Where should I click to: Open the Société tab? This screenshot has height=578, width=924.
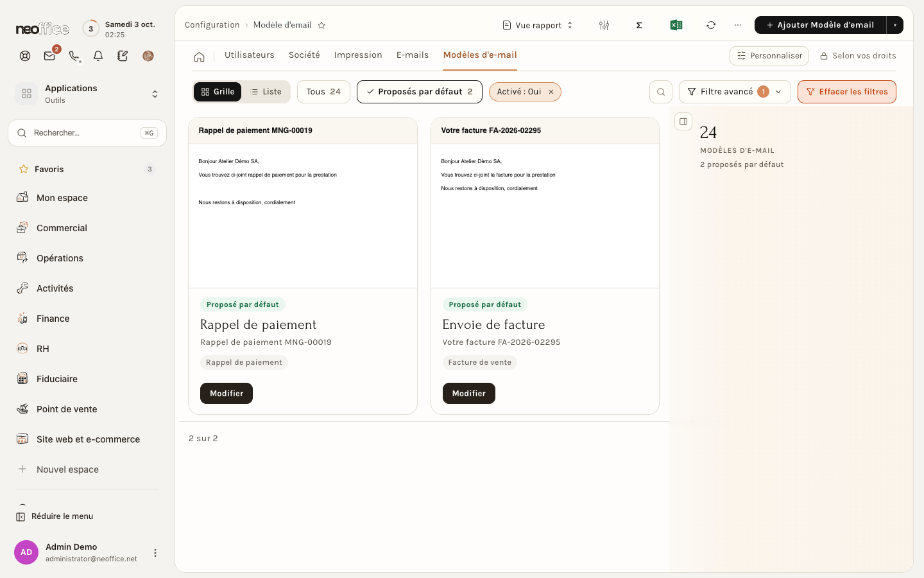pos(304,55)
